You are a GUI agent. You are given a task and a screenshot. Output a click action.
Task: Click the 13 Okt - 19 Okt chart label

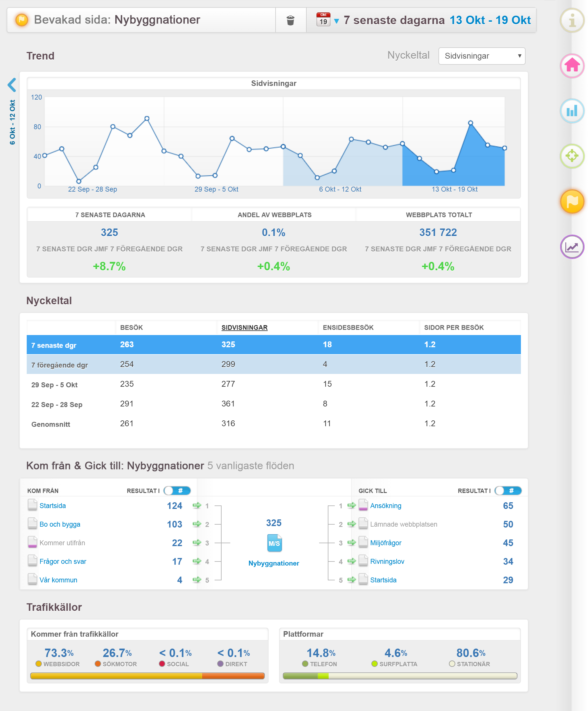pos(454,189)
